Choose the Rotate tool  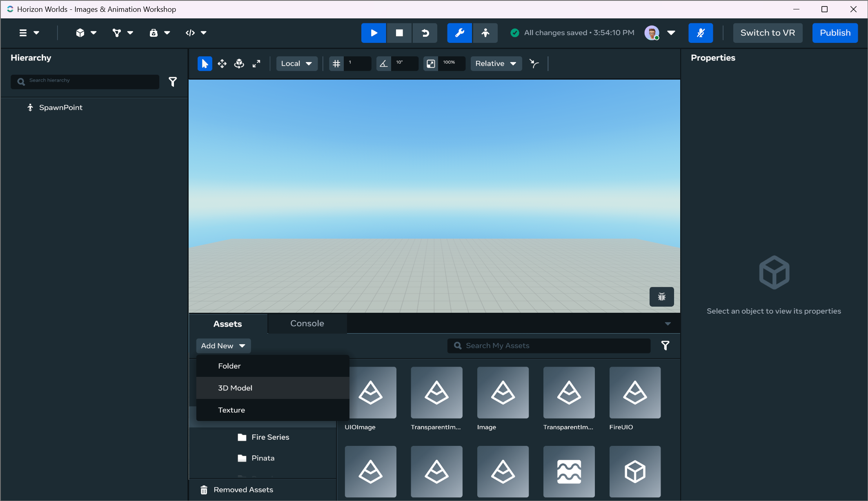239,64
